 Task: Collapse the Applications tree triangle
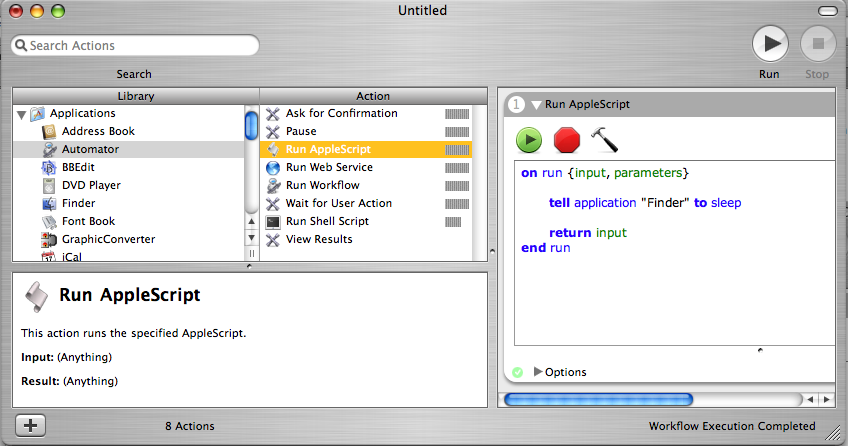[22, 115]
